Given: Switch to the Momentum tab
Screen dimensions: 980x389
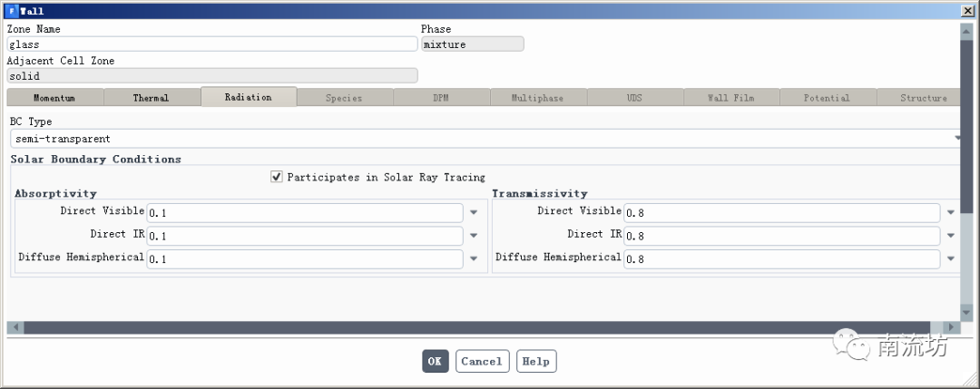Looking at the screenshot, I should click(x=55, y=97).
